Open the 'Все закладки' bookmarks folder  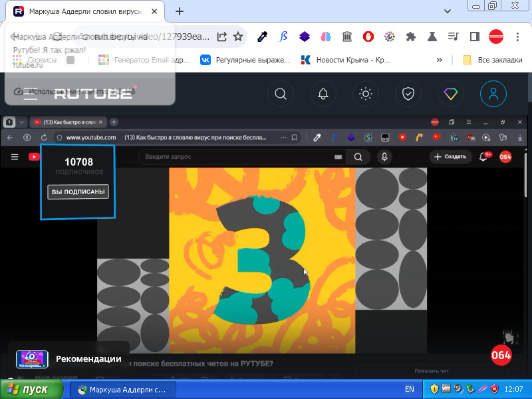pos(492,60)
